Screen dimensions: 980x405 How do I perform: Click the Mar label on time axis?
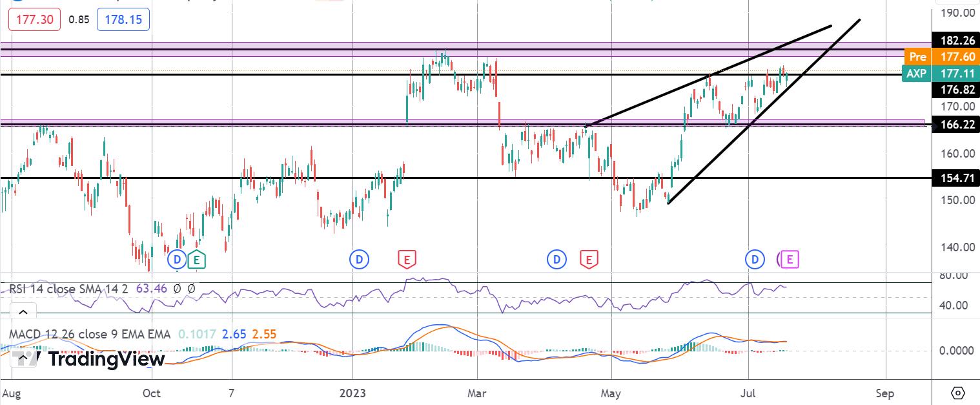tap(476, 392)
